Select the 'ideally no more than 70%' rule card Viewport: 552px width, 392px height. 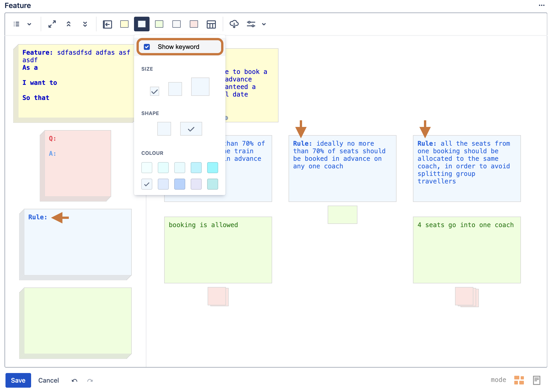[x=342, y=169]
